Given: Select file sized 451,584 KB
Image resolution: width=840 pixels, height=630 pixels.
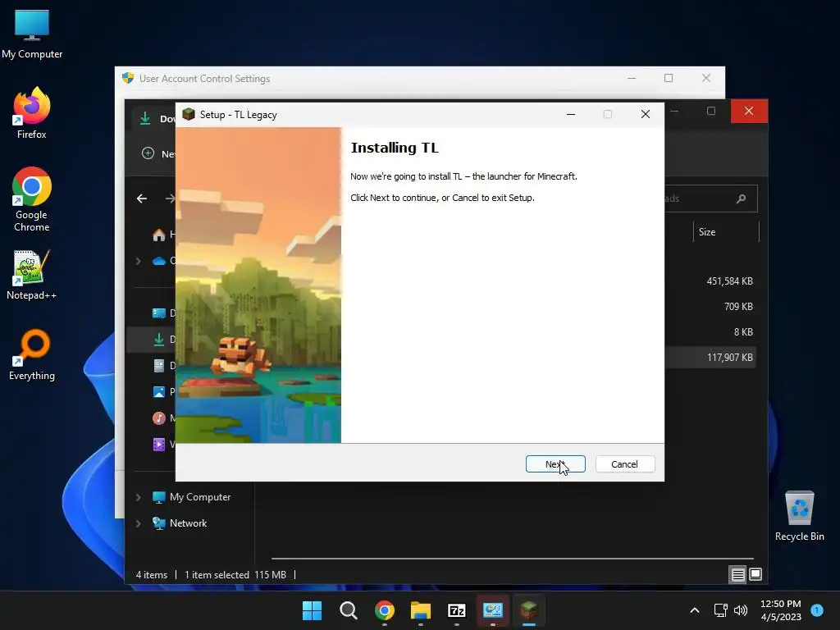Looking at the screenshot, I should pos(729,281).
